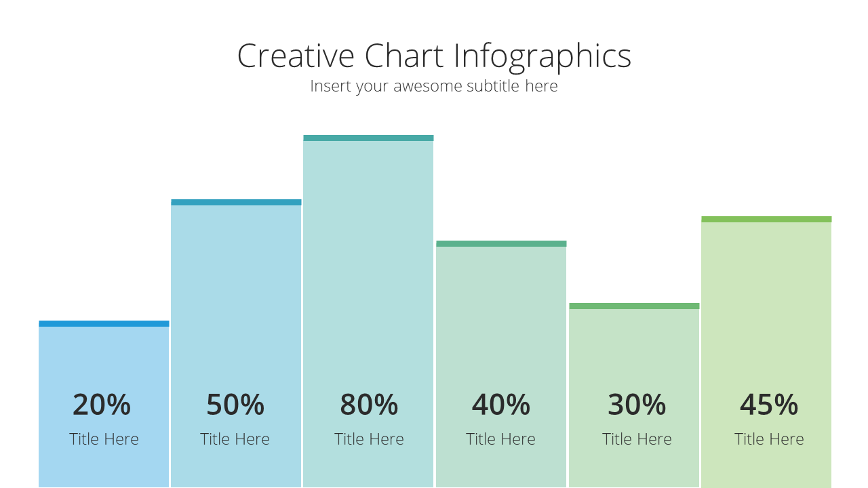
Task: Select the Creative Chart Infographics title
Action: pyautogui.click(x=434, y=56)
